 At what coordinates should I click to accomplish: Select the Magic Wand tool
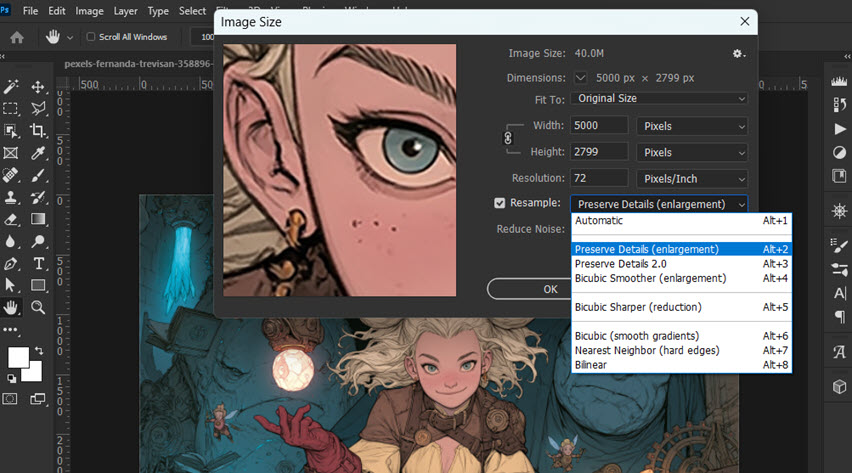point(11,86)
